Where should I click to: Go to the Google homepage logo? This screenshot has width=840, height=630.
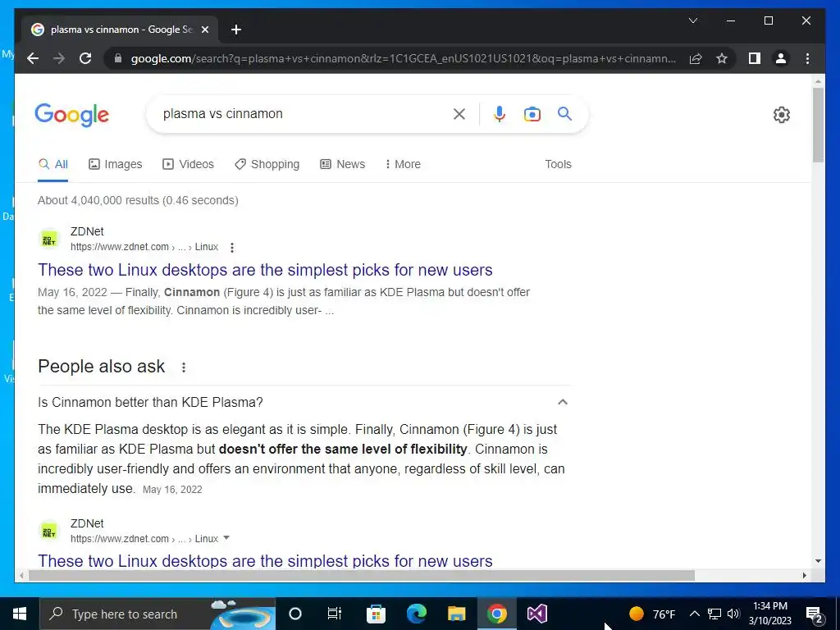pyautogui.click(x=72, y=115)
